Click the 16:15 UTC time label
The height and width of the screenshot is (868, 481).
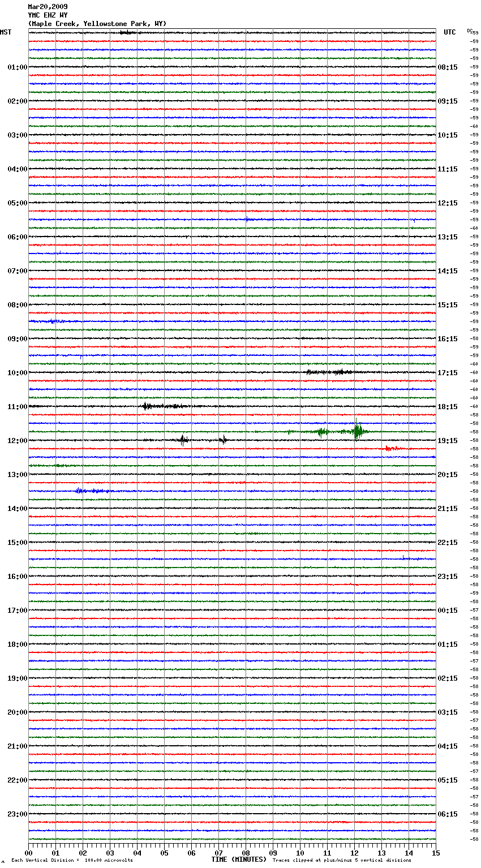coord(448,339)
